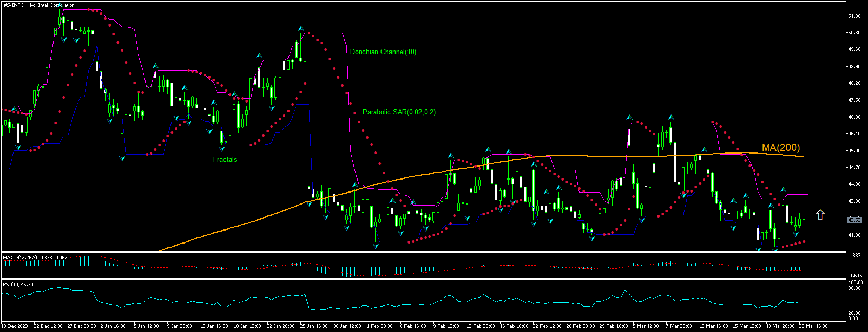Click the 51.00 price axis label
Screen dimensions: 868x332
(854, 16)
